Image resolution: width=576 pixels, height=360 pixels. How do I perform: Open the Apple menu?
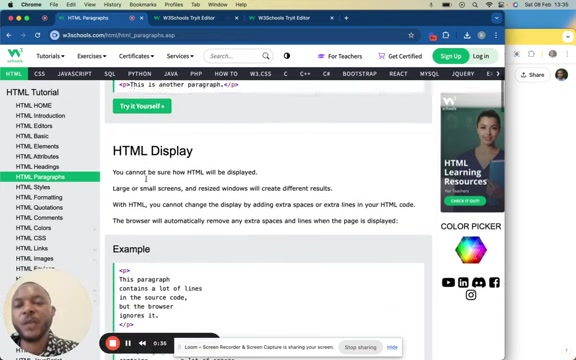coord(10,5)
